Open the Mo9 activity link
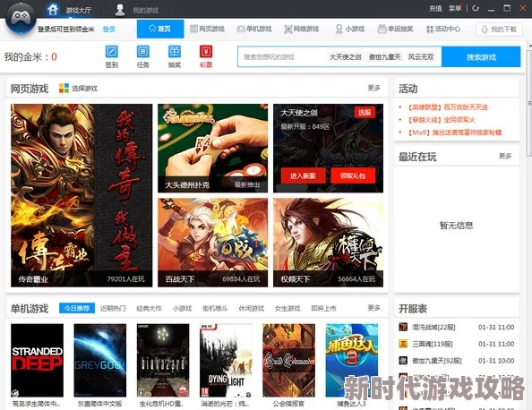The image size is (532, 410). pos(454,132)
